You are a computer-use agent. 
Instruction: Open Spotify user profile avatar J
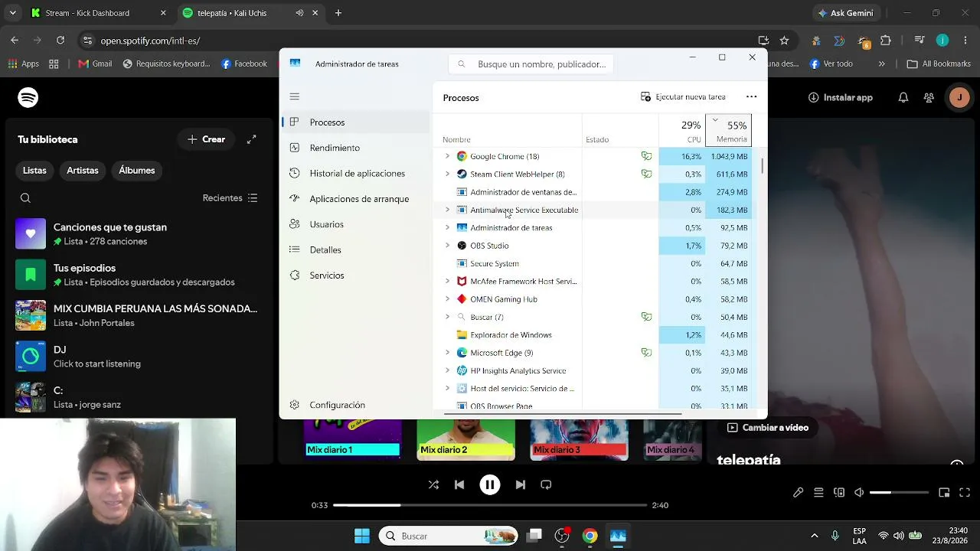click(959, 97)
